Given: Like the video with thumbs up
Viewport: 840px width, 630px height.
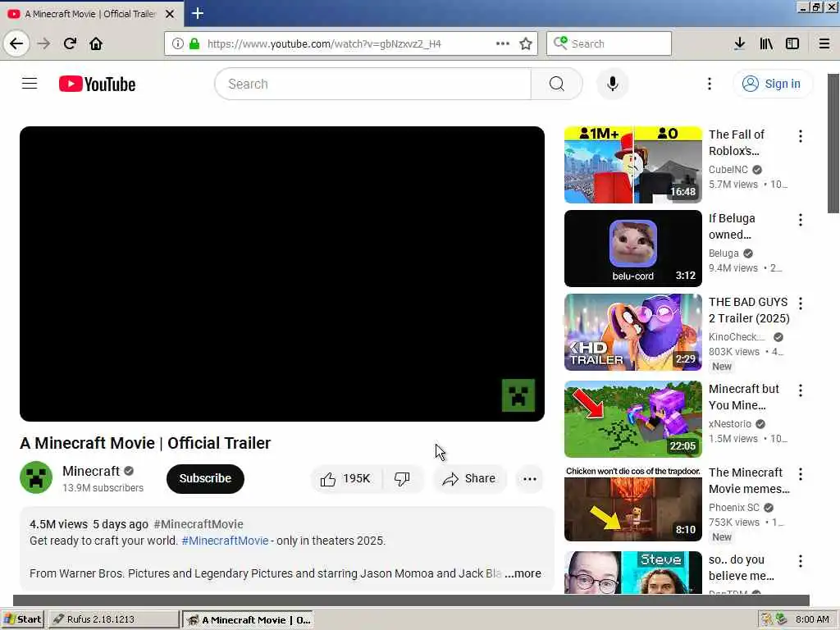Looking at the screenshot, I should point(345,478).
